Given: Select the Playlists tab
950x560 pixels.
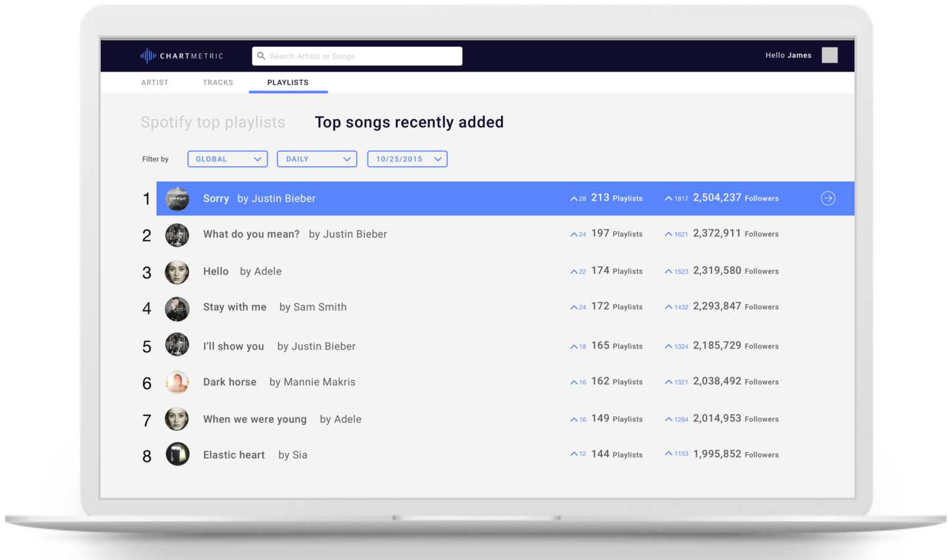Looking at the screenshot, I should pyautogui.click(x=288, y=82).
